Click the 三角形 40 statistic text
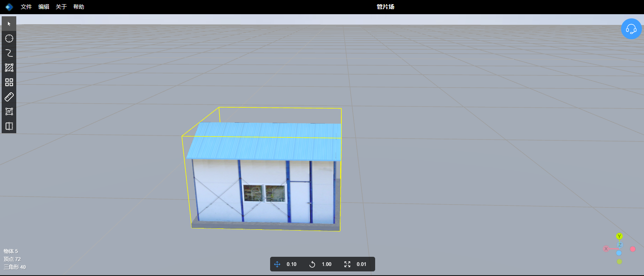The image size is (644, 276). click(x=15, y=267)
